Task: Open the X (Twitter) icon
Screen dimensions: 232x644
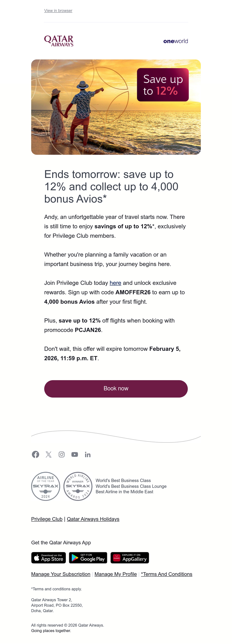Action: click(49, 454)
